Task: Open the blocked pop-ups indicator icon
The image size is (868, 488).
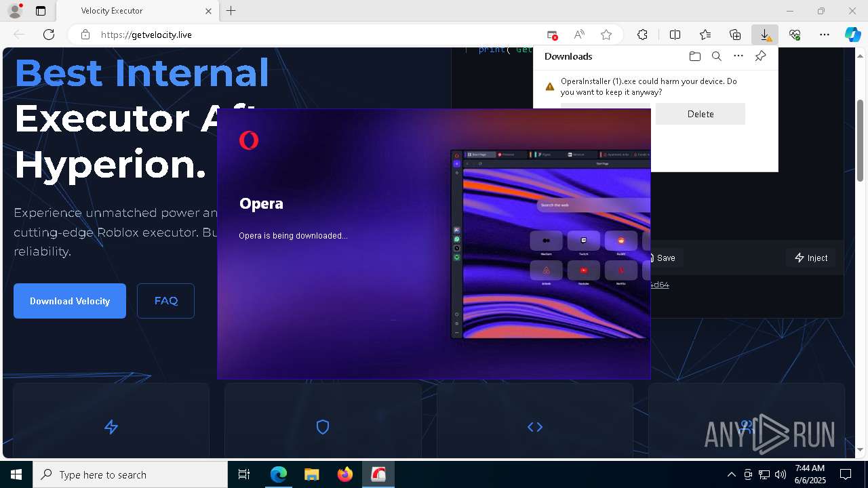Action: 552,35
